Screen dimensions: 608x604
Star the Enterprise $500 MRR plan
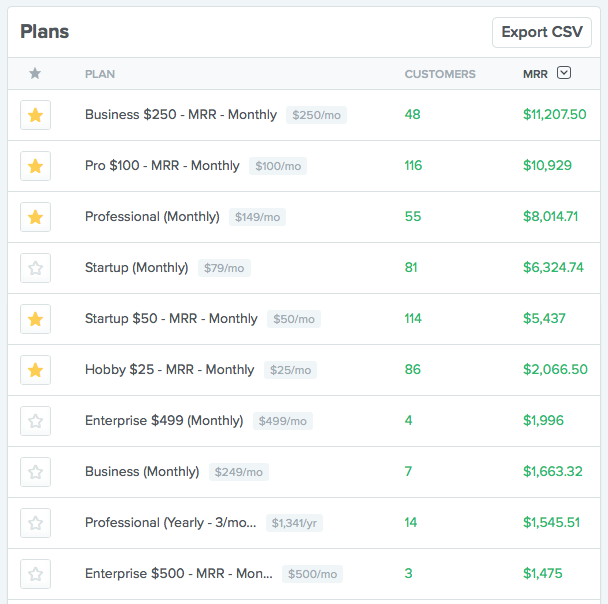point(36,574)
